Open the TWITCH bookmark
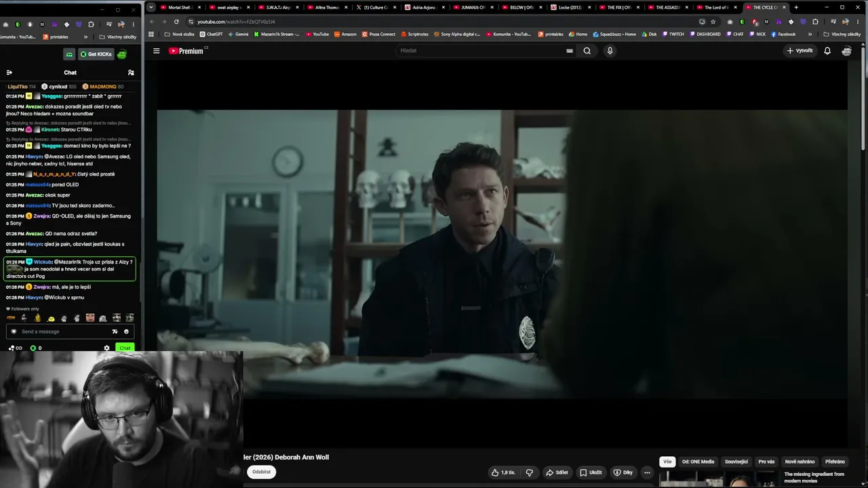 click(673, 34)
